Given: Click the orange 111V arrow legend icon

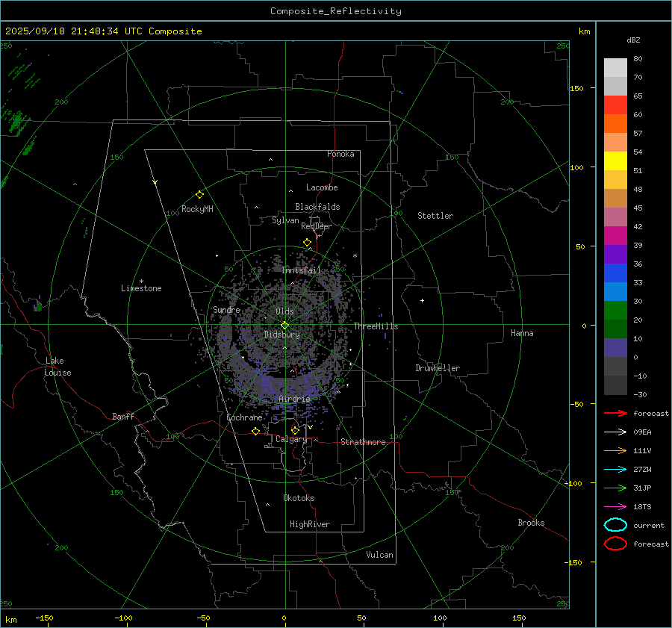Looking at the screenshot, I should click(615, 450).
